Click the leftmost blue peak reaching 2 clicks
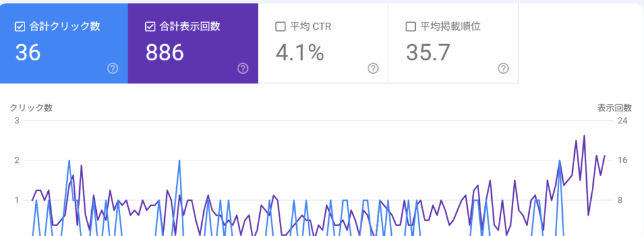Image resolution: width=644 pixels, height=236 pixels. pos(69,160)
